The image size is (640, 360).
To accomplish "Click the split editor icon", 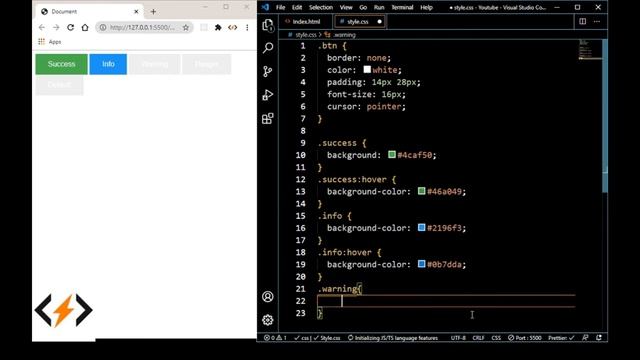I will tap(582, 21).
